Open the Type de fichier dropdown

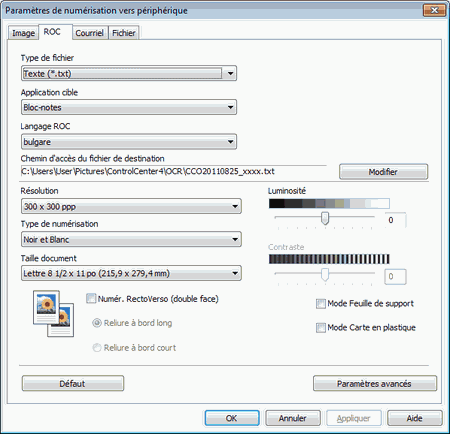[129, 73]
